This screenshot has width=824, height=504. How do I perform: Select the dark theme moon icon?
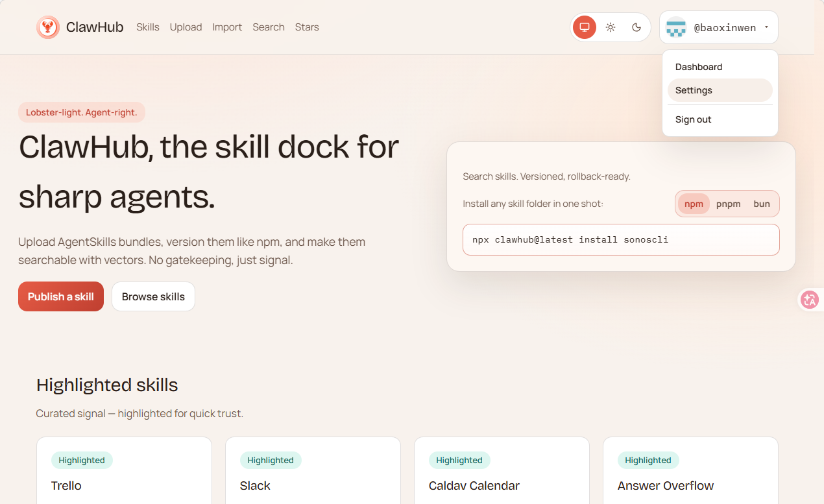pos(636,27)
